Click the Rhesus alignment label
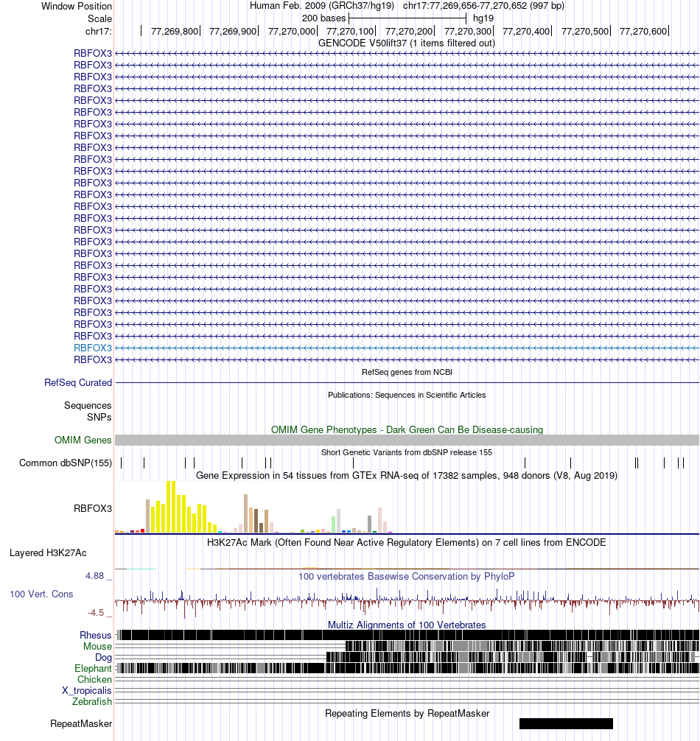This screenshot has height=741, width=700. (x=96, y=636)
